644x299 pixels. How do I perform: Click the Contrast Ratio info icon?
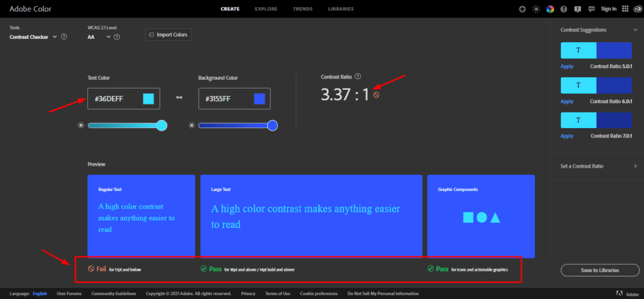(358, 77)
